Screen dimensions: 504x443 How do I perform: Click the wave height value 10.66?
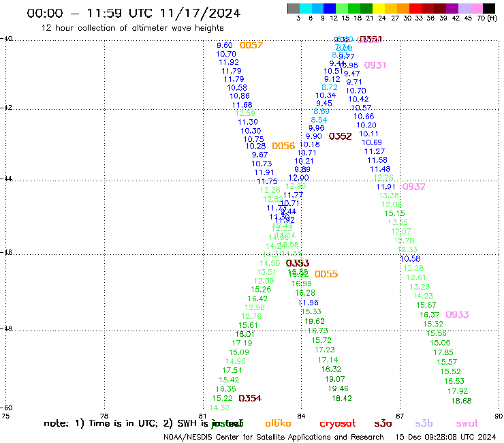[x=364, y=117]
